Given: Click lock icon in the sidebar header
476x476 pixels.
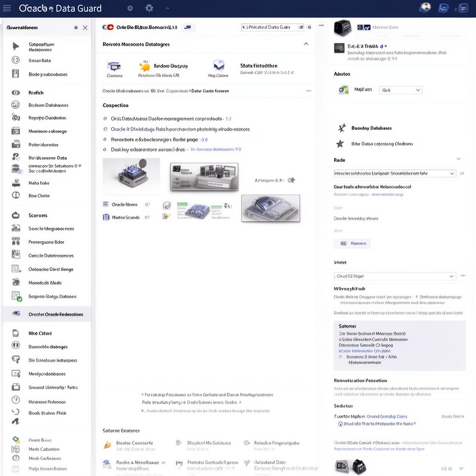Looking at the screenshot, I should pos(76,27).
